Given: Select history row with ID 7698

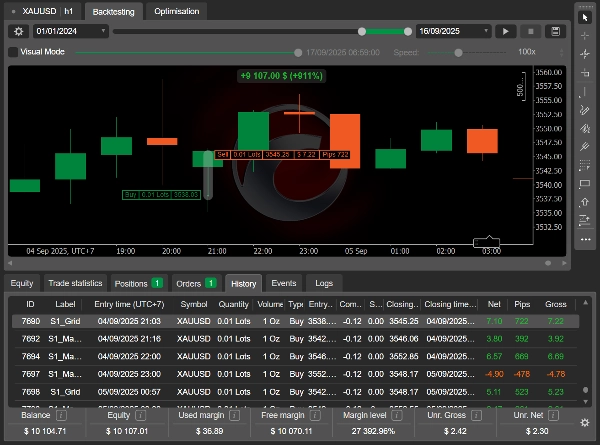Looking at the screenshot, I should [295, 392].
